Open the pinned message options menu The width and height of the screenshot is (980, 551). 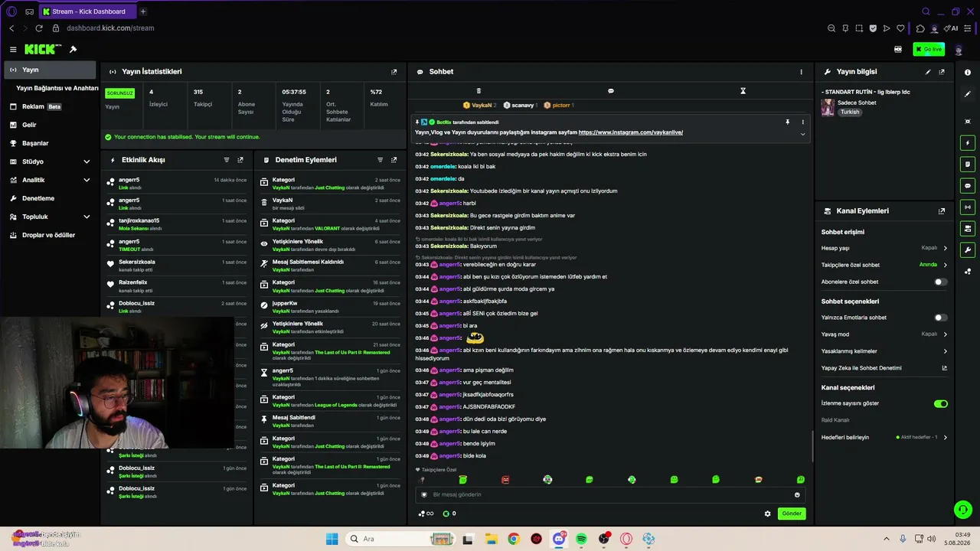[x=803, y=122]
